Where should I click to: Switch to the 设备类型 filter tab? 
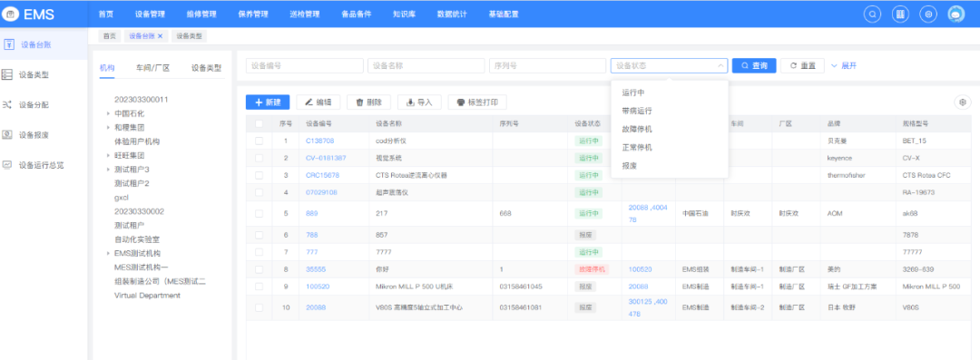point(206,68)
